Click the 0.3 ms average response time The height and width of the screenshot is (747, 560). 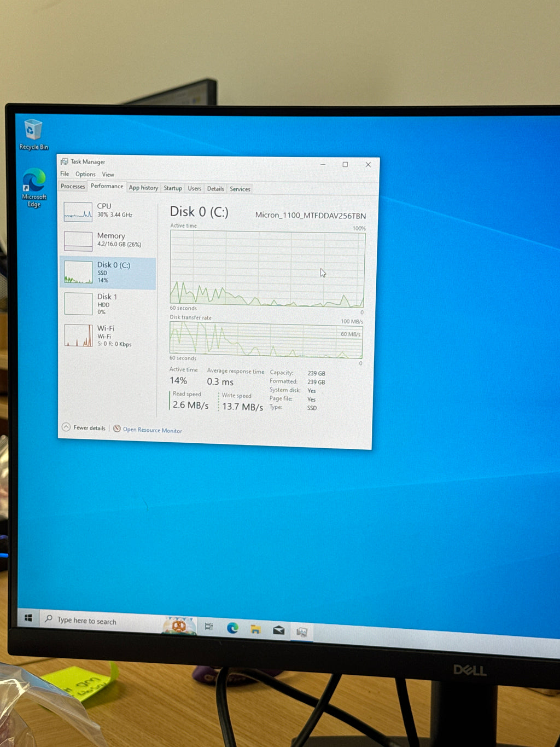pos(220,382)
